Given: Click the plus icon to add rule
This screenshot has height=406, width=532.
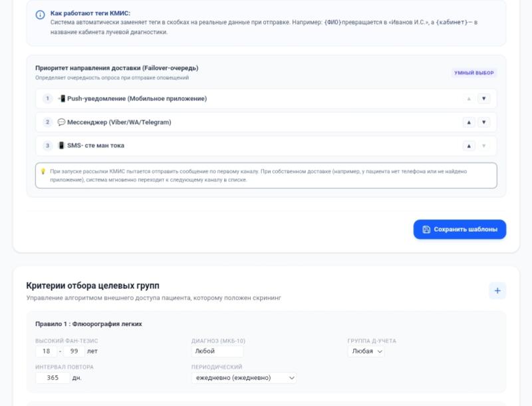Looking at the screenshot, I should click(497, 291).
